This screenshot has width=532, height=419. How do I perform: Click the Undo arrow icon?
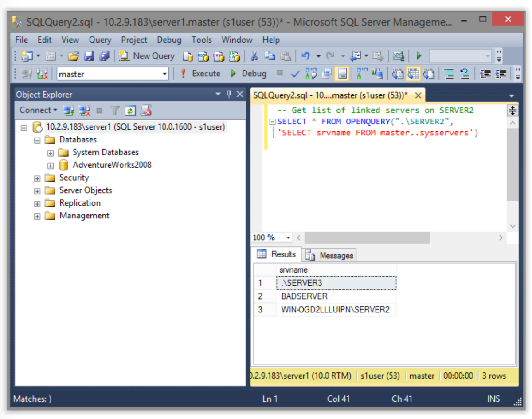point(305,56)
